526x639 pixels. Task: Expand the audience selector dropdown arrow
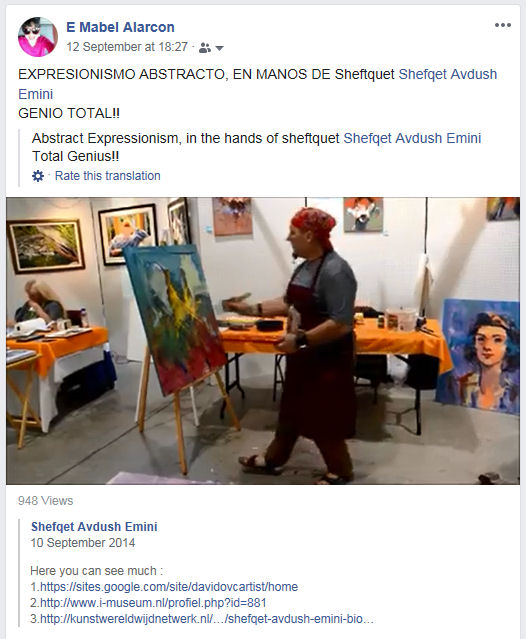pos(219,48)
